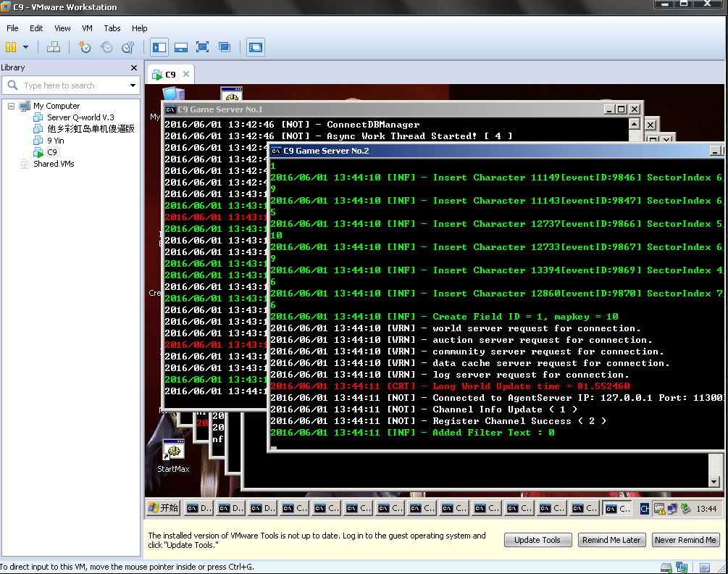The height and width of the screenshot is (574, 728).
Task: Pause the virtual machine using toolbar icon
Action: click(x=11, y=47)
